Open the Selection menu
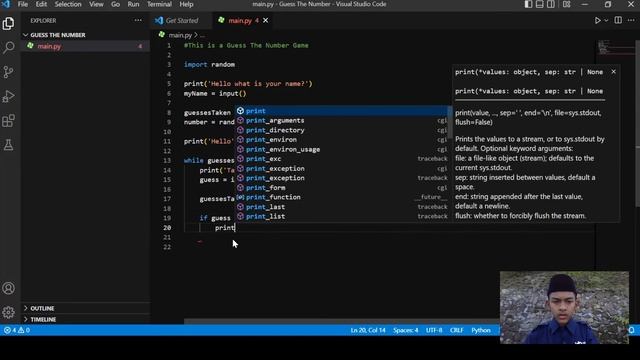The image size is (640, 360). pos(68,4)
